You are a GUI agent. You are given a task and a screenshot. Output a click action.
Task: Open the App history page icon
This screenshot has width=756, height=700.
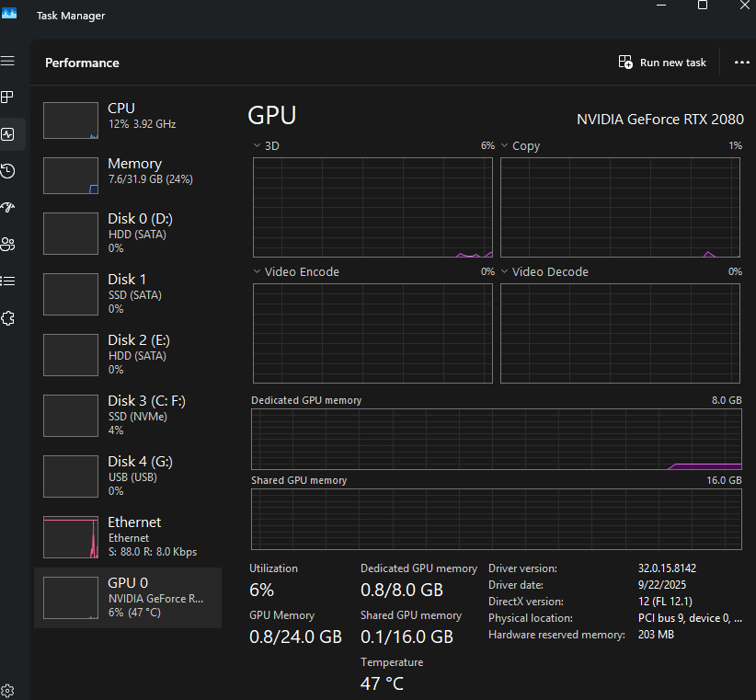click(x=7, y=171)
